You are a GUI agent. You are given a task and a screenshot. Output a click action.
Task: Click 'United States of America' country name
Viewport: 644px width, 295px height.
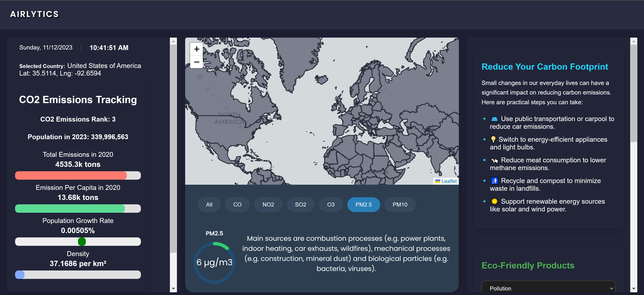pos(104,66)
